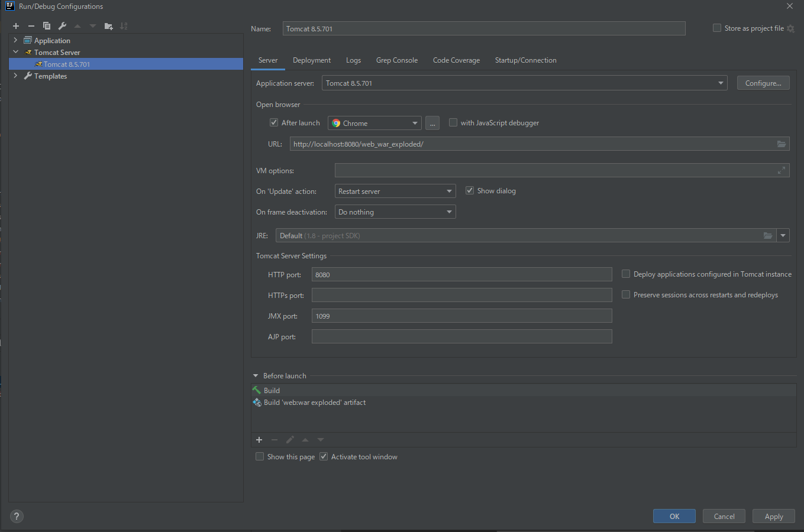Click the Apply button

click(774, 516)
